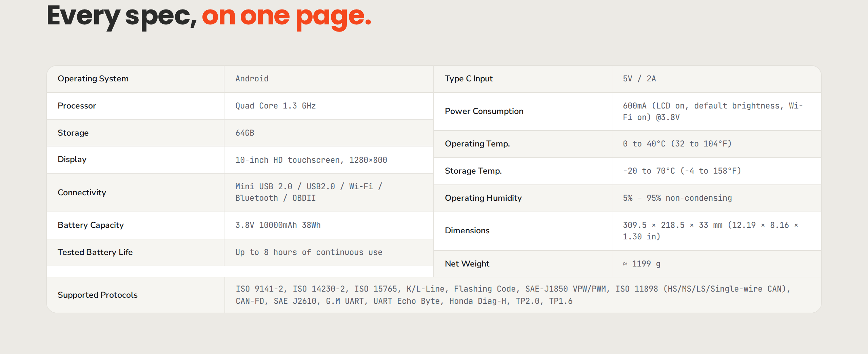Select the 'Dimensions' label
The width and height of the screenshot is (868, 354).
(x=467, y=231)
